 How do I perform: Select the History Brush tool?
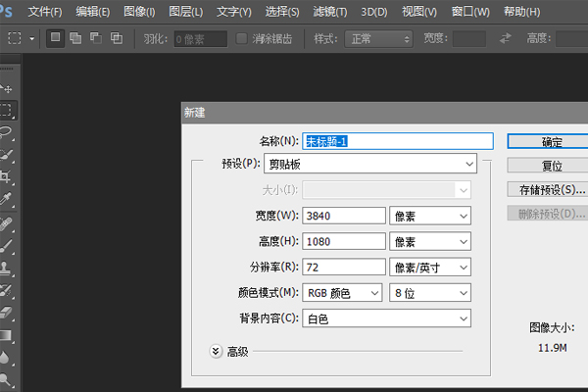(x=7, y=290)
